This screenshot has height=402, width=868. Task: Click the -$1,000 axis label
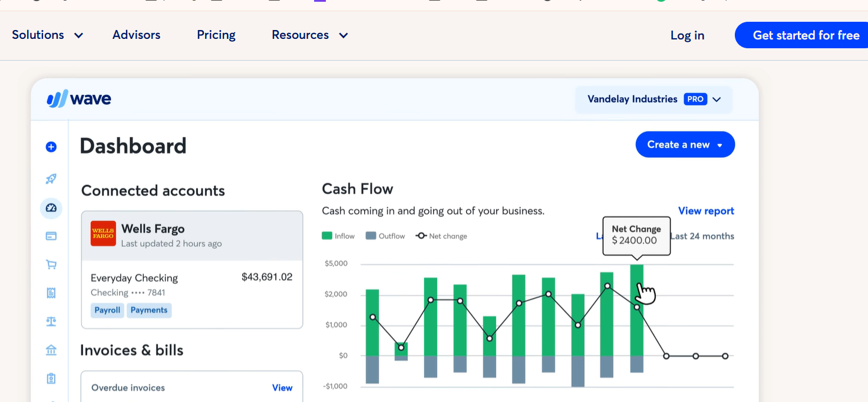pos(335,386)
